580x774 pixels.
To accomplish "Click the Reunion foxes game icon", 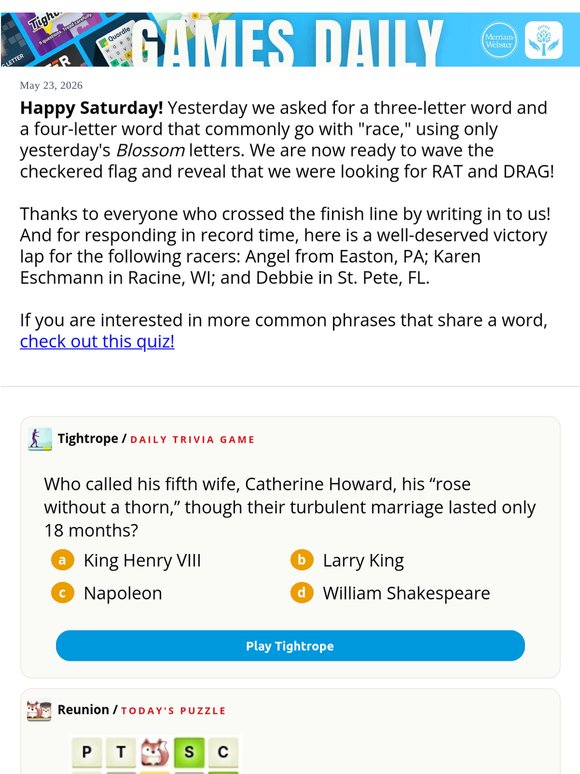I will 39,710.
